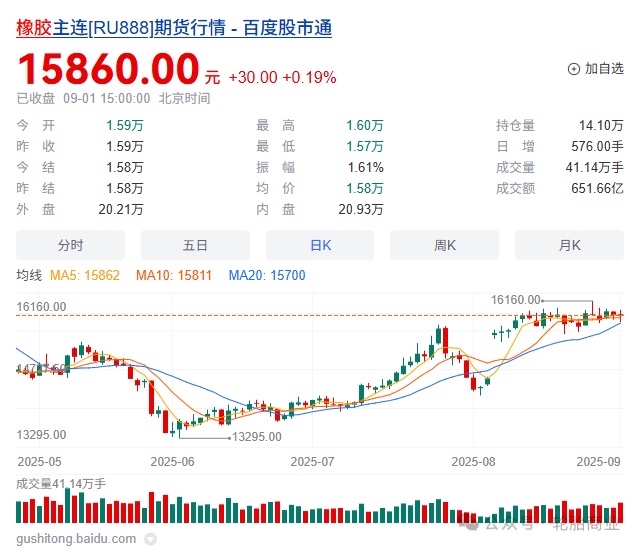The image size is (640, 552).
Task: Click the MA20: 15700 indicator label
Action: (x=267, y=275)
